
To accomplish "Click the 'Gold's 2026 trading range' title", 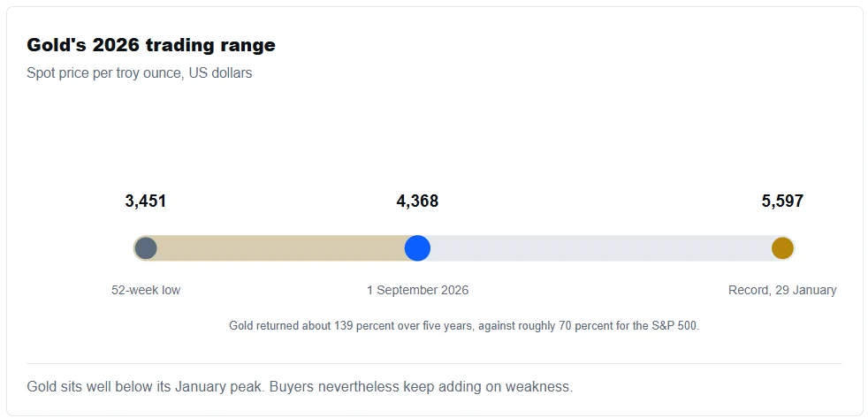I will click(x=151, y=45).
